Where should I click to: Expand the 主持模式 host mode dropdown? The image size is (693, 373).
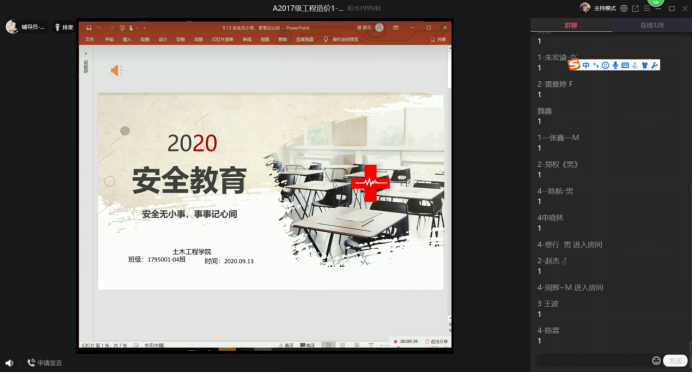605,8
